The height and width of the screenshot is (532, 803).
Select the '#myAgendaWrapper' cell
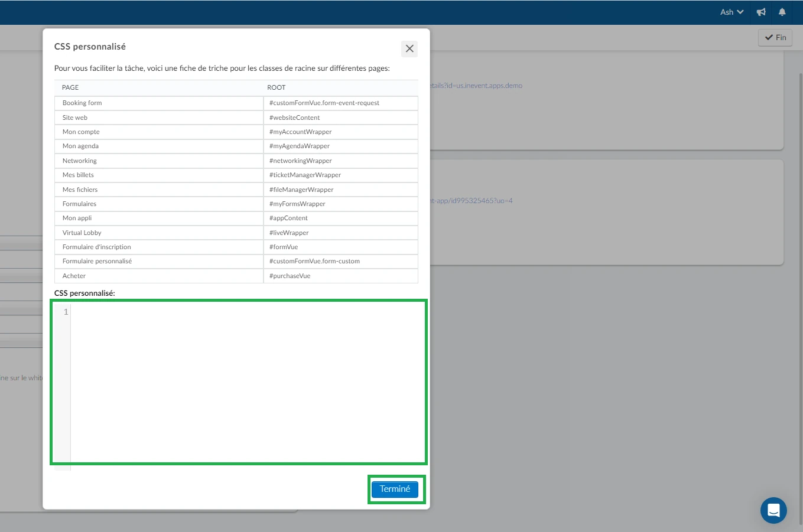pyautogui.click(x=341, y=146)
